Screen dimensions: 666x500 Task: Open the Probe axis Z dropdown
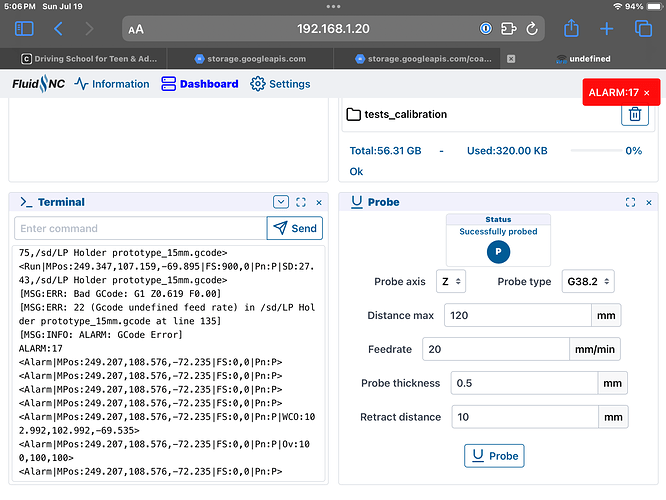pos(451,281)
